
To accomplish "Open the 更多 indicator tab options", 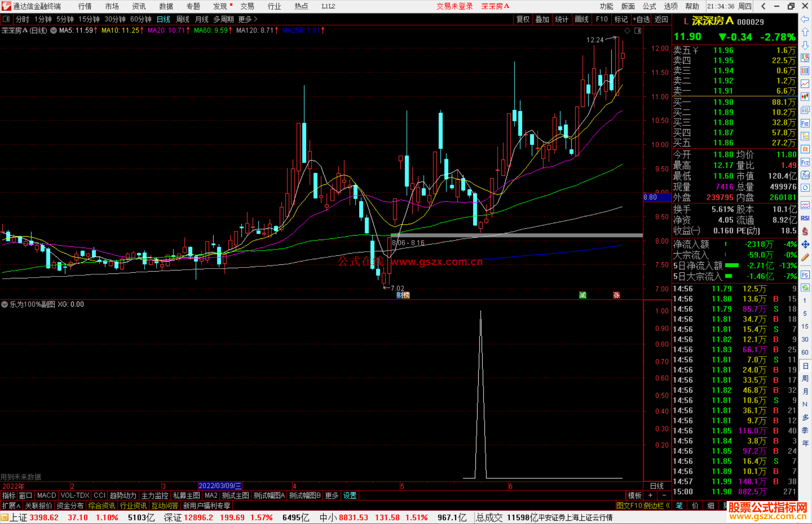I will click(332, 495).
